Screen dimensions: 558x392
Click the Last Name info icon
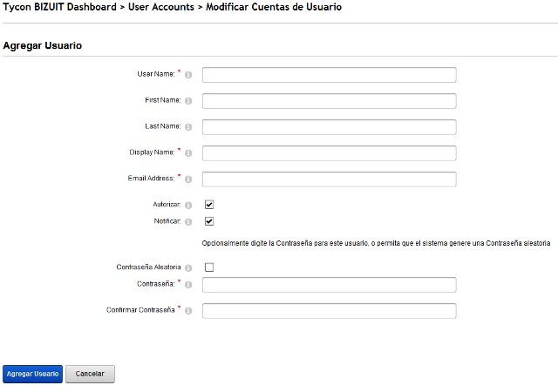[188, 127]
